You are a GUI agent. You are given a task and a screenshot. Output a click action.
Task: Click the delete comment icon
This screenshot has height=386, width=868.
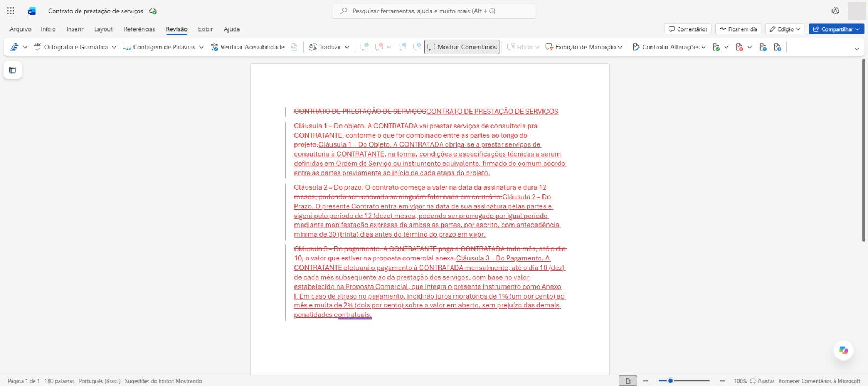coord(379,47)
